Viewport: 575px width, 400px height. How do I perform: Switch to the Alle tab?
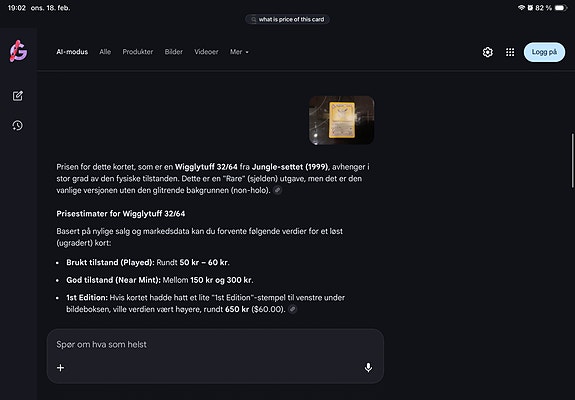(x=105, y=52)
